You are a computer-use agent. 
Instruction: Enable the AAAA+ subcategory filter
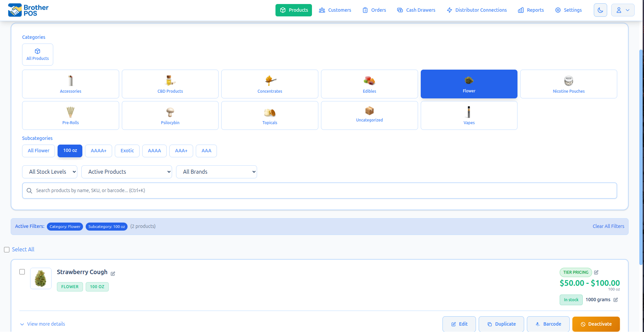coord(98,151)
